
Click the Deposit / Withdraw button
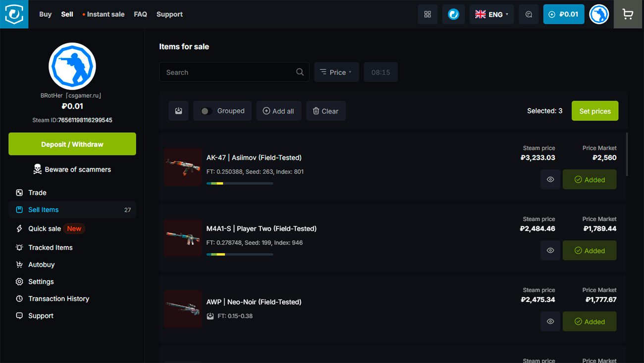pyautogui.click(x=72, y=144)
